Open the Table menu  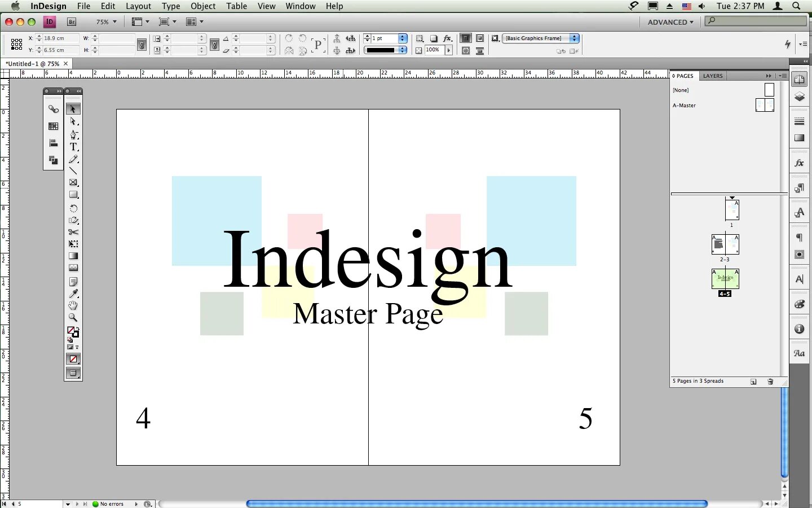click(x=237, y=6)
